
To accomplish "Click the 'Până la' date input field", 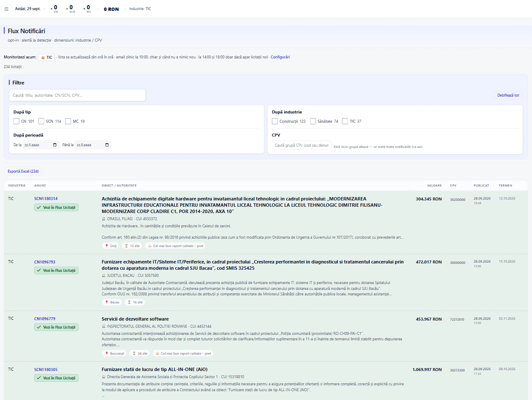I will 93,145.
